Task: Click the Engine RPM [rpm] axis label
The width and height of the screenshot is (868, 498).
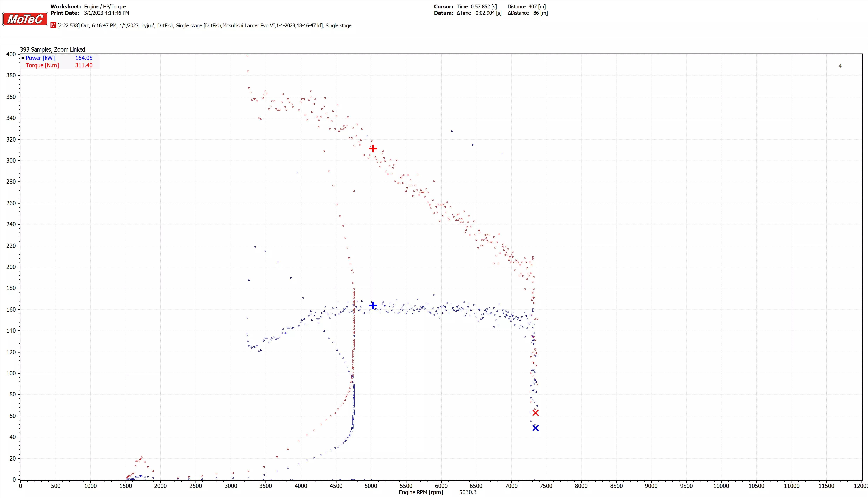Action: 421,492
